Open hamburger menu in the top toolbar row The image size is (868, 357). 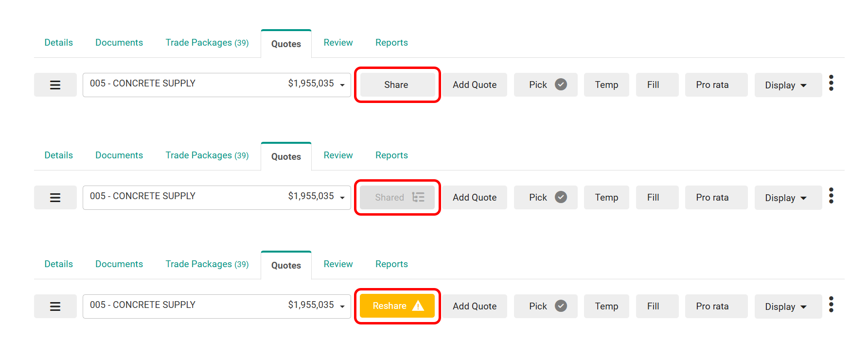point(55,85)
